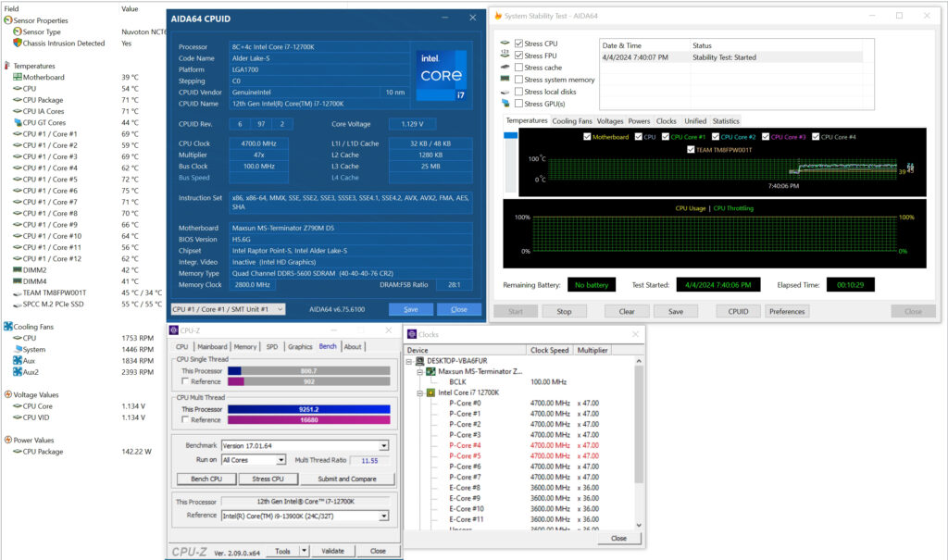Click Validate button in CPU-Z

coord(332,551)
